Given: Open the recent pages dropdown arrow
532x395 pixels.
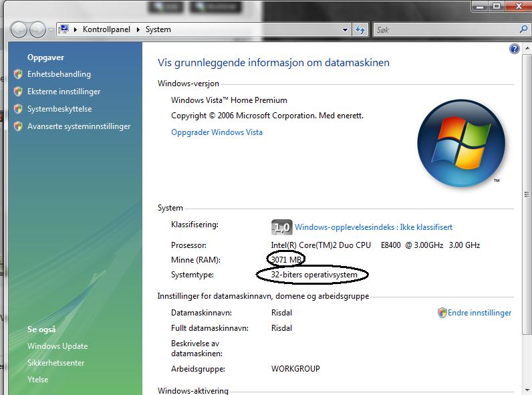Looking at the screenshot, I should point(51,30).
